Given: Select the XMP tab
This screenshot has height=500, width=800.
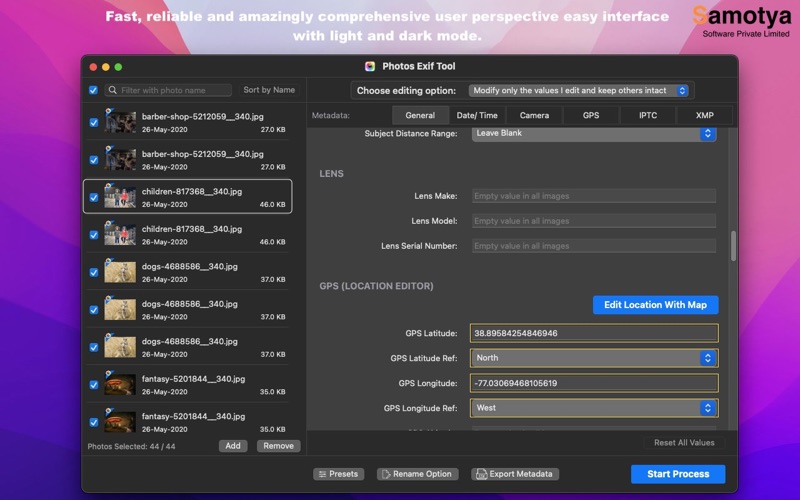Looking at the screenshot, I should (x=705, y=115).
